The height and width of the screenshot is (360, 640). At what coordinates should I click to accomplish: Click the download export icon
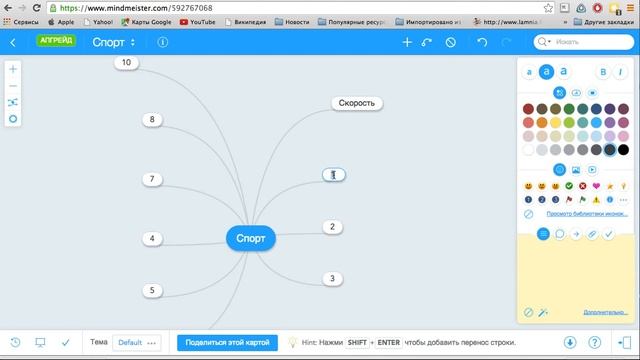(570, 342)
